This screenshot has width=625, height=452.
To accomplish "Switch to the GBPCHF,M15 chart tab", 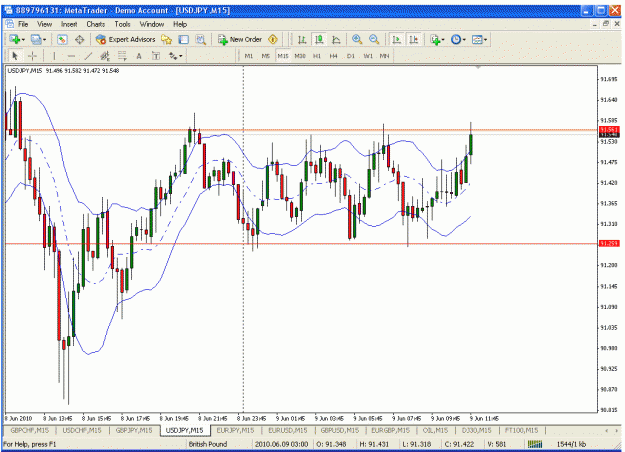I will pos(29,430).
